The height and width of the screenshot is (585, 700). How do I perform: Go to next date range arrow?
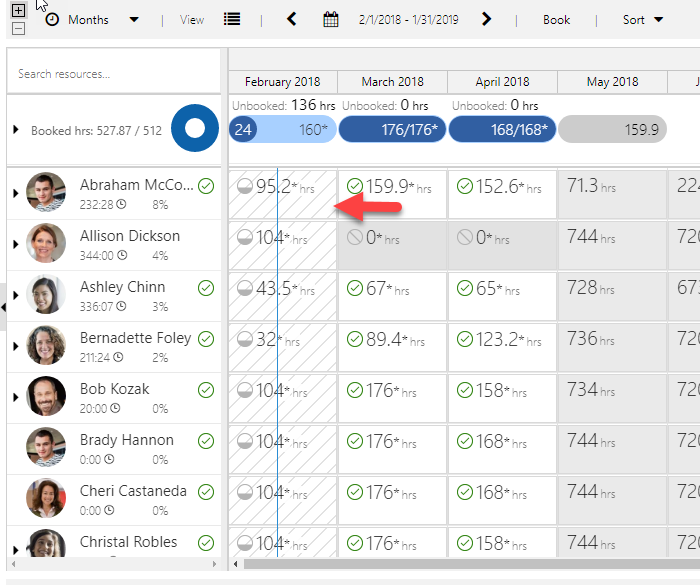(486, 19)
